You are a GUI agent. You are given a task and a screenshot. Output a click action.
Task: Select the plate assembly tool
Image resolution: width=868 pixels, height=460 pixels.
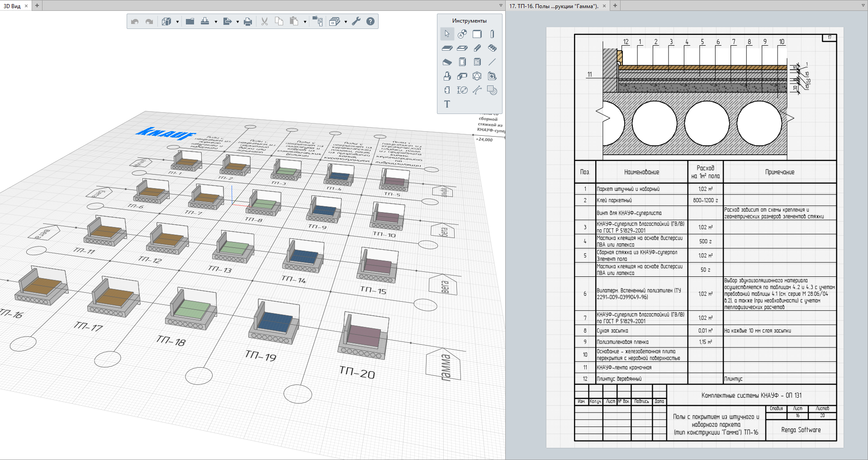pos(447,90)
